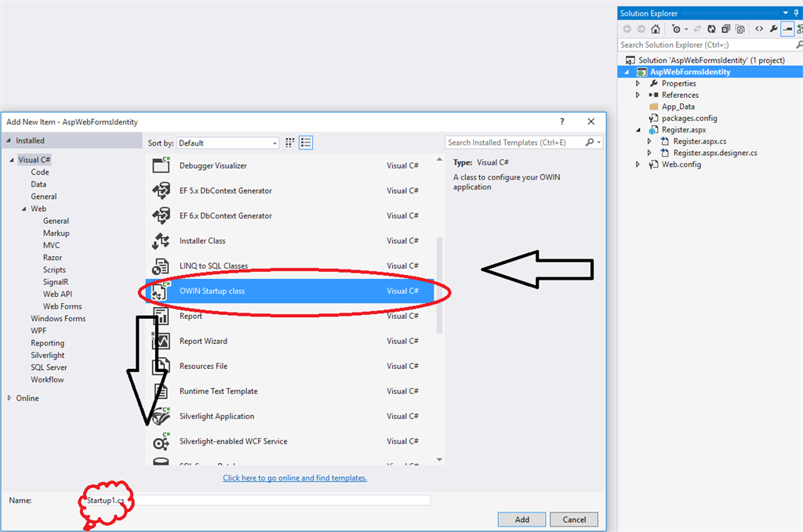
Task: Toggle Show All Files in Solution Explorer
Action: 740,29
